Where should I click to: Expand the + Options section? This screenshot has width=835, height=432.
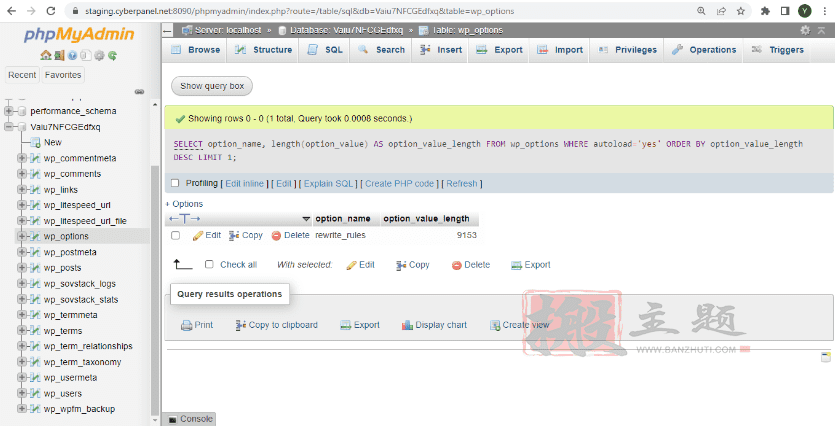pyautogui.click(x=184, y=204)
